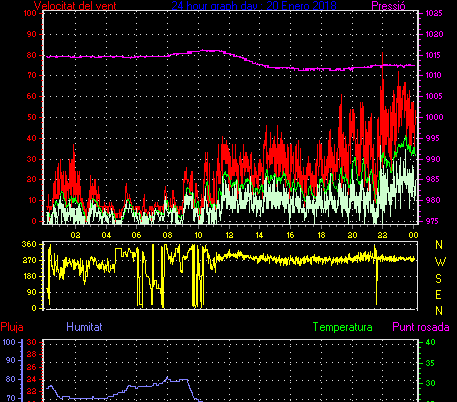The height and width of the screenshot is (402, 457).
Task: Click the E compass direction letter
Action: [439, 295]
